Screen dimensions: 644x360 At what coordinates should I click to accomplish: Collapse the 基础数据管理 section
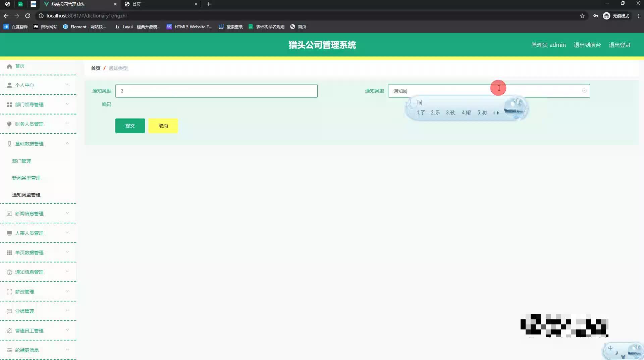(x=67, y=143)
